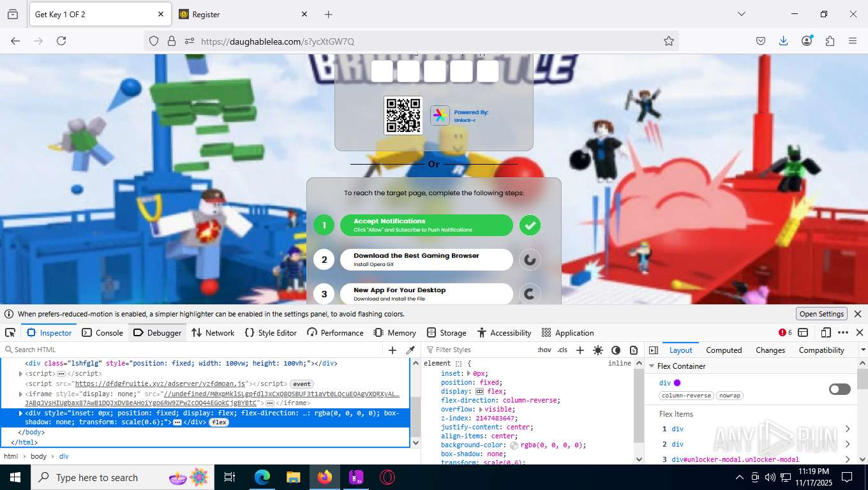Open Opera from the Windows taskbar
This screenshot has width=868, height=490.
[x=387, y=477]
